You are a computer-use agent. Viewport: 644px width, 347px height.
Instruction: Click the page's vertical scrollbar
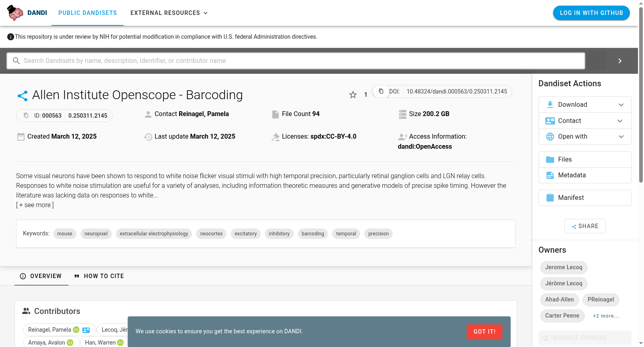click(x=641, y=95)
